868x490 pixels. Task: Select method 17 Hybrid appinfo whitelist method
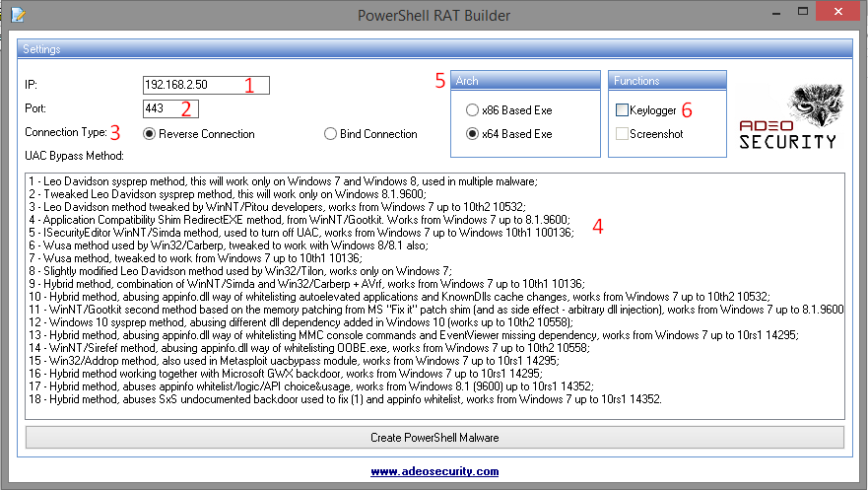point(311,385)
